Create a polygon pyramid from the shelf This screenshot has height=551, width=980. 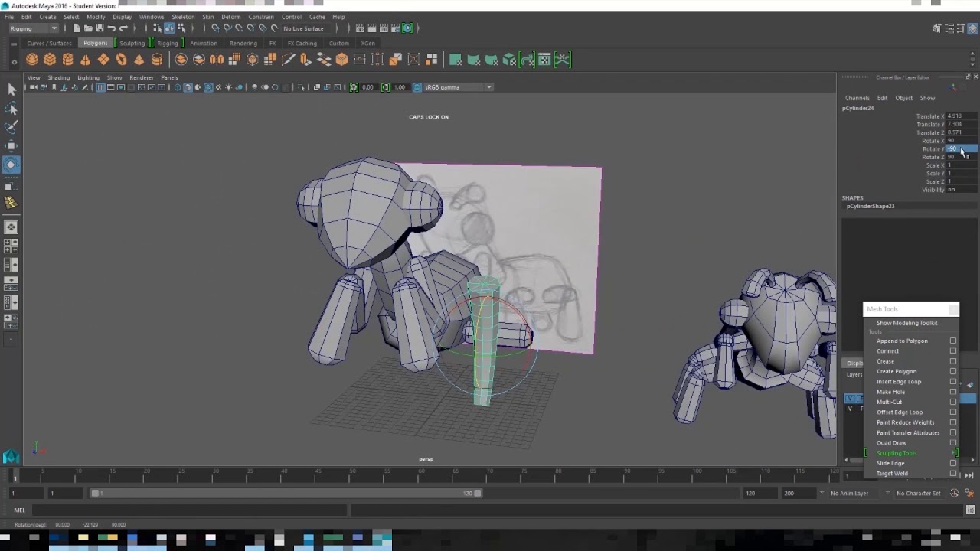pyautogui.click(x=139, y=60)
